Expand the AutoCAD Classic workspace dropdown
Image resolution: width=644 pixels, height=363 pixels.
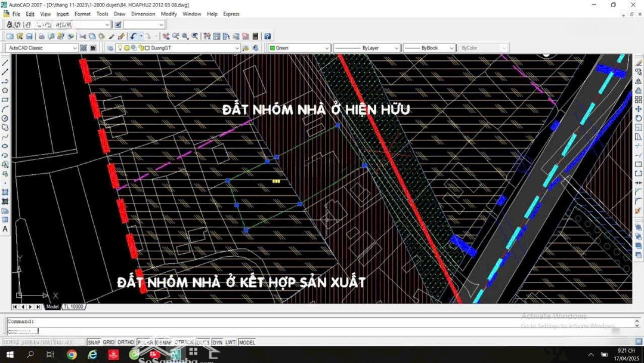pyautogui.click(x=75, y=48)
